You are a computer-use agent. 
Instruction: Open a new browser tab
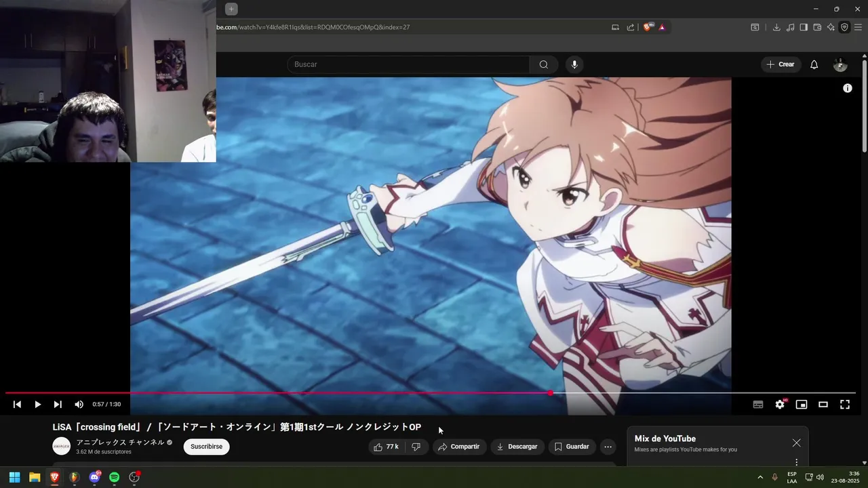(231, 9)
